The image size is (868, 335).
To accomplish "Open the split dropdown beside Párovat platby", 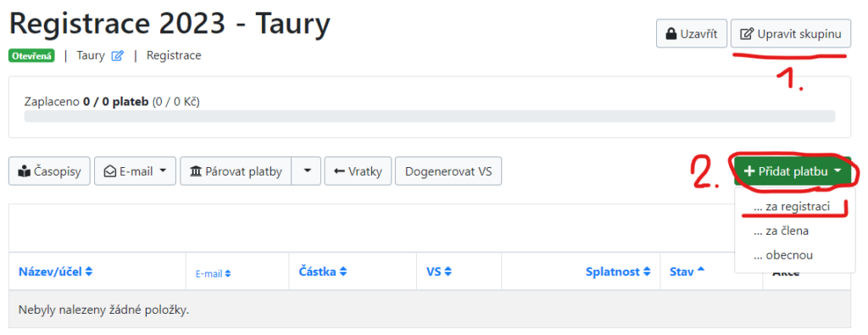I will (306, 171).
